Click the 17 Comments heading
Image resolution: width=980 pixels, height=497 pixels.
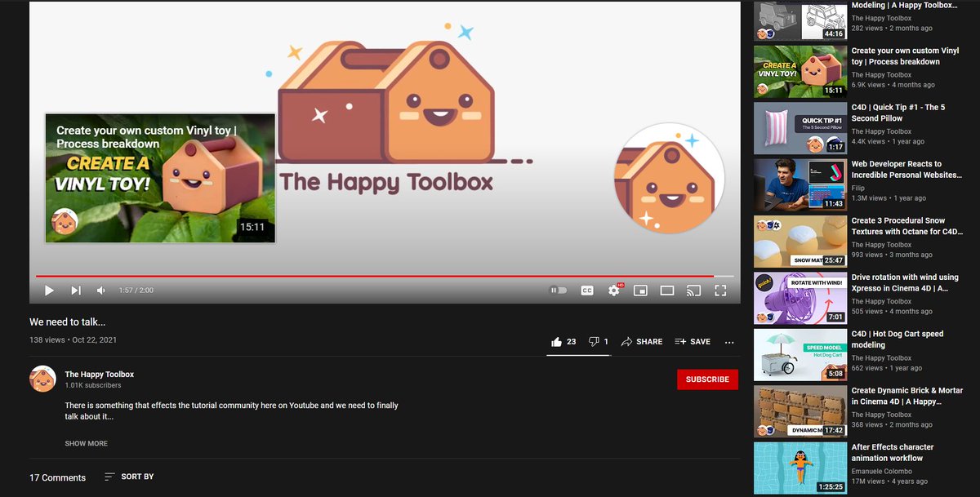tap(57, 477)
